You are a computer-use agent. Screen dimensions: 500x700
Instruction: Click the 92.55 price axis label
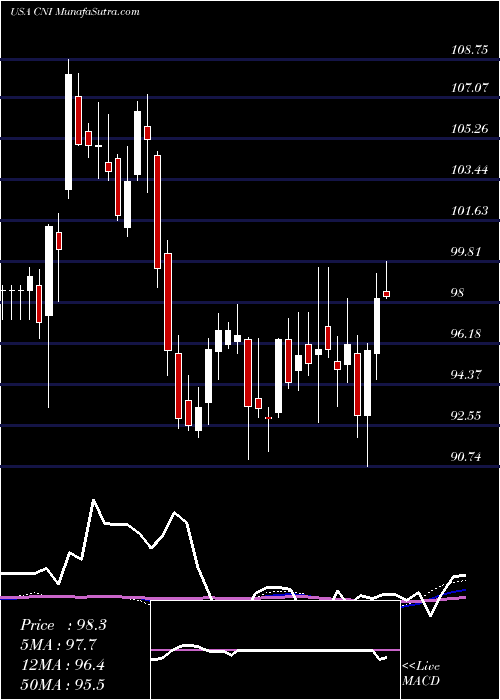(x=467, y=416)
